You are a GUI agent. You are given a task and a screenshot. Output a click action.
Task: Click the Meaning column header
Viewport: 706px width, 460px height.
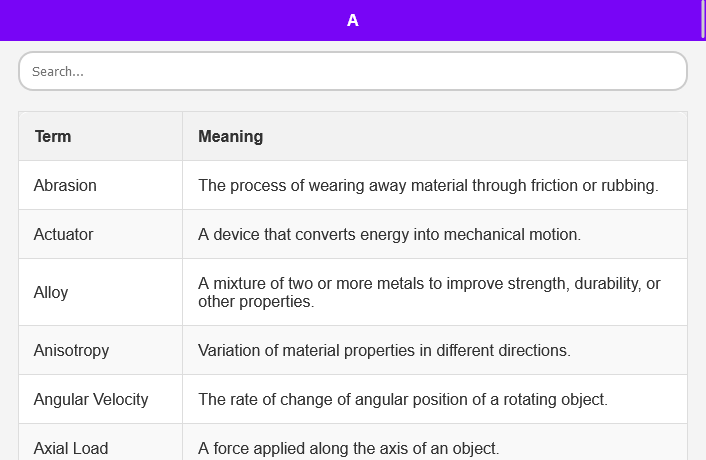[231, 136]
